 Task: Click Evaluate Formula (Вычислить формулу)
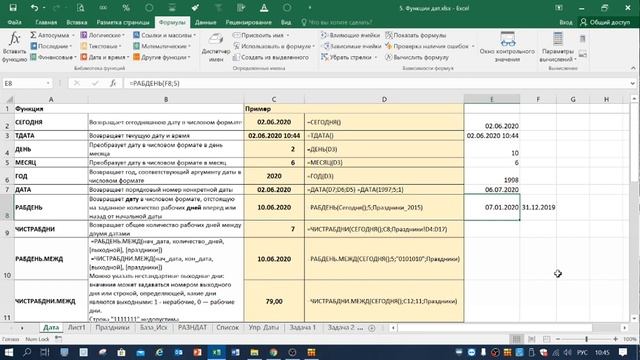(x=417, y=57)
